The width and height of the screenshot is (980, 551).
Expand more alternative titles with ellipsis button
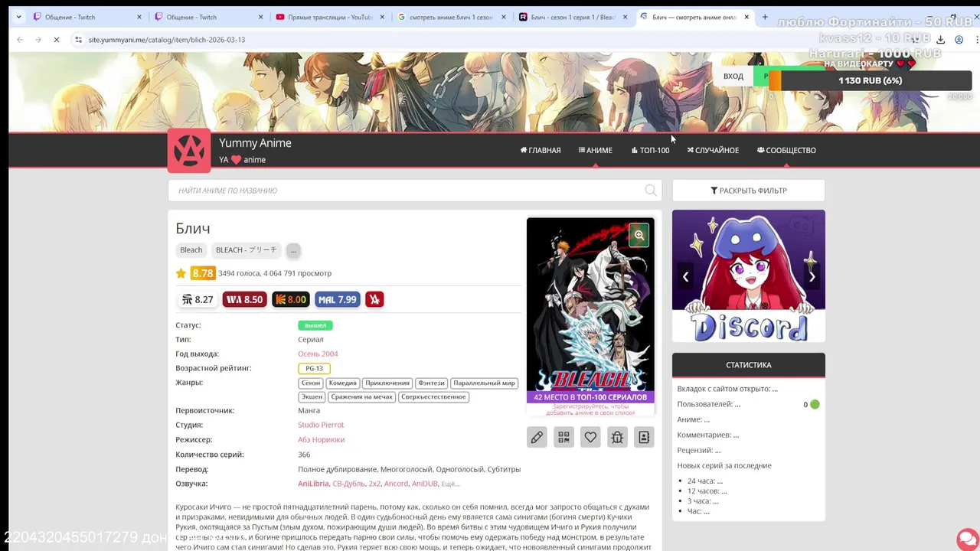pos(293,250)
